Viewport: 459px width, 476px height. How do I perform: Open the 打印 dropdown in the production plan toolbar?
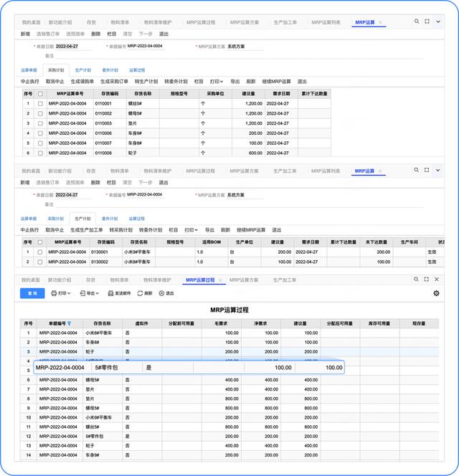click(x=191, y=230)
